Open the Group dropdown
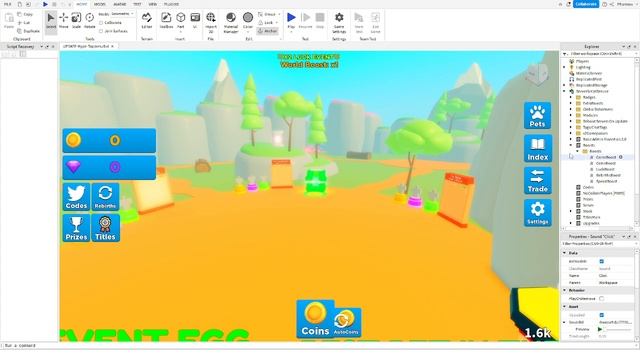Screen dimensions: 640x360 (x=269, y=14)
